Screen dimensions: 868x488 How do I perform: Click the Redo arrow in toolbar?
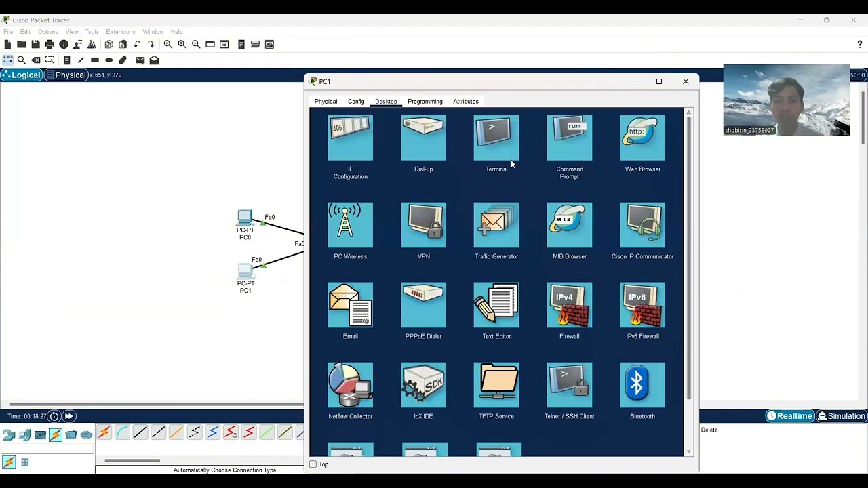point(151,44)
